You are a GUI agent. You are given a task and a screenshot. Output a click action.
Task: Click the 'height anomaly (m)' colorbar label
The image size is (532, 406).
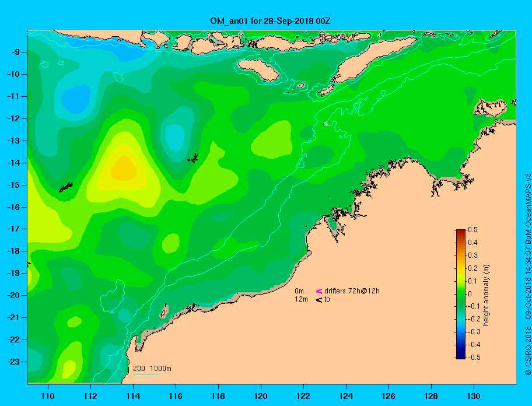tap(486, 295)
